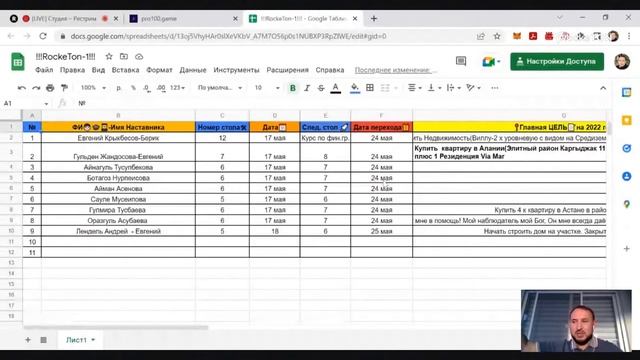Format cells as percent
This screenshot has height=360, width=640.
(x=133, y=88)
